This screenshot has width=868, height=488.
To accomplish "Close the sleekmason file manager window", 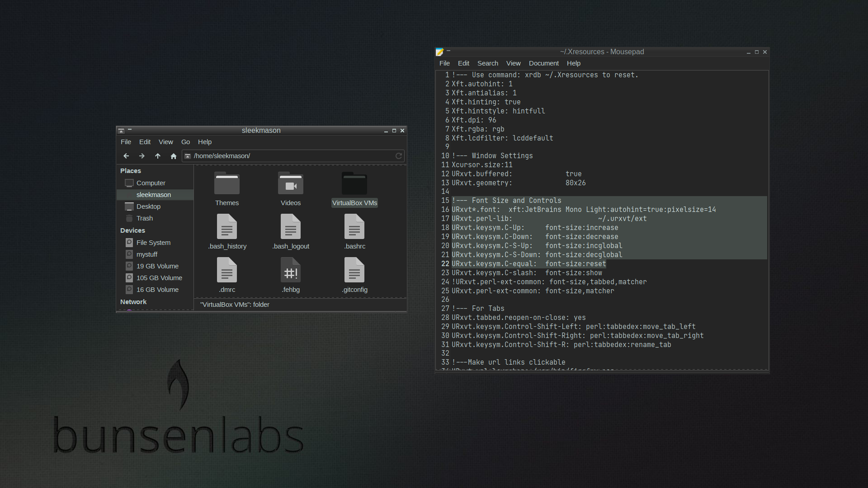I will [402, 131].
